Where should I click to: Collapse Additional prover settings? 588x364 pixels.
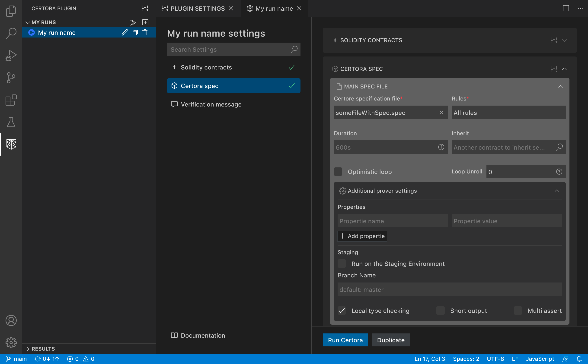(557, 191)
